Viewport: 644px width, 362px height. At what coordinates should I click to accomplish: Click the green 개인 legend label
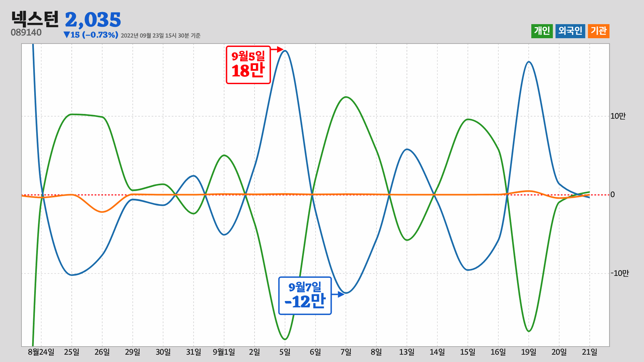point(542,31)
